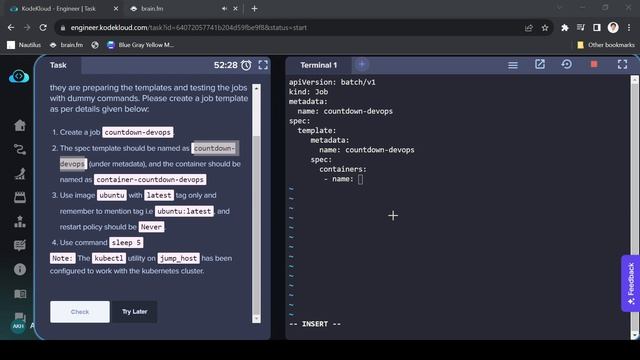Switch to the KodeKloud Engineer browser tab
Image resolution: width=640 pixels, height=360 pixels.
[x=62, y=8]
